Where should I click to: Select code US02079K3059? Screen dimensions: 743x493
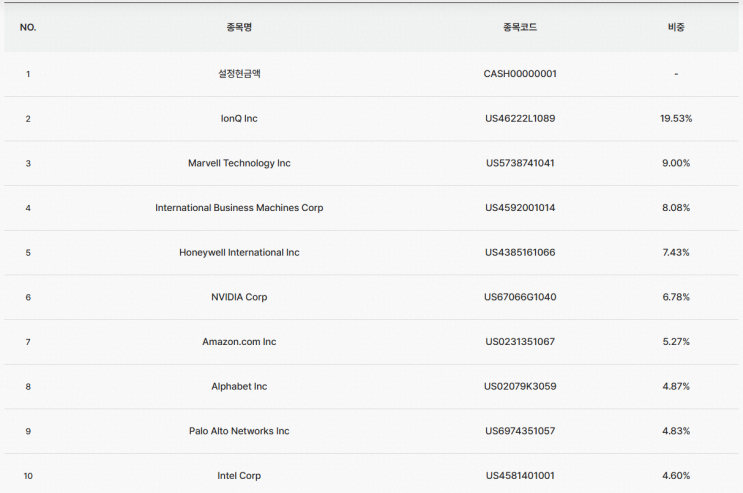[520, 386]
